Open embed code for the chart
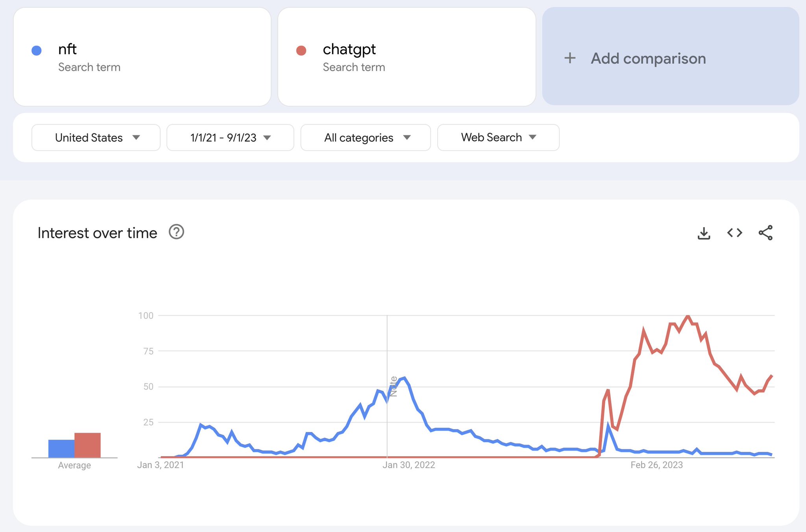This screenshot has width=806, height=532. 734,233
